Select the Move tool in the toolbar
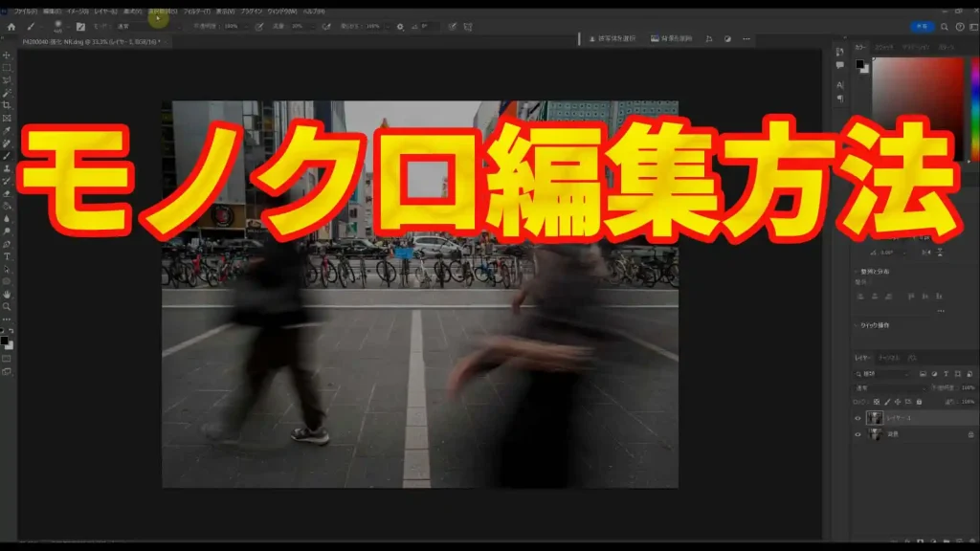Screen dimensions: 980x551 click(x=7, y=55)
